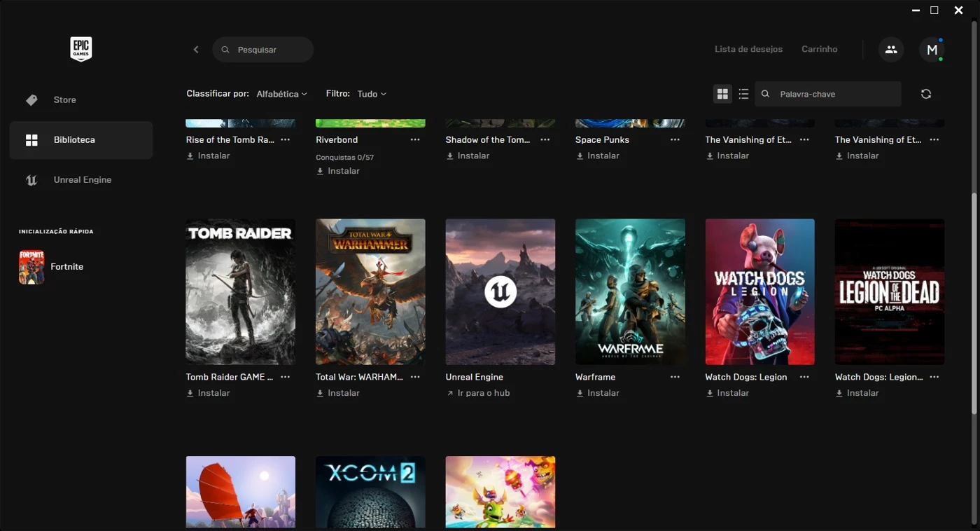Open the colorful chameleon game cover
This screenshot has width=980, height=531.
point(500,492)
